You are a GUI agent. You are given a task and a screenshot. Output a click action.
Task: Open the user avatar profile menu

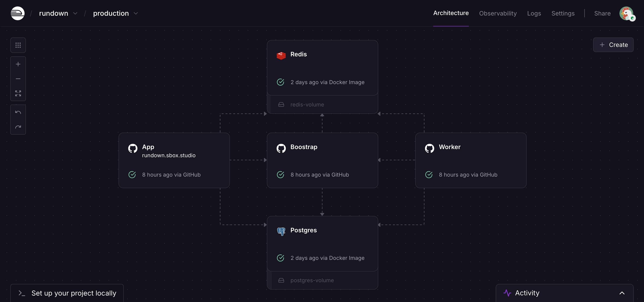pos(626,13)
